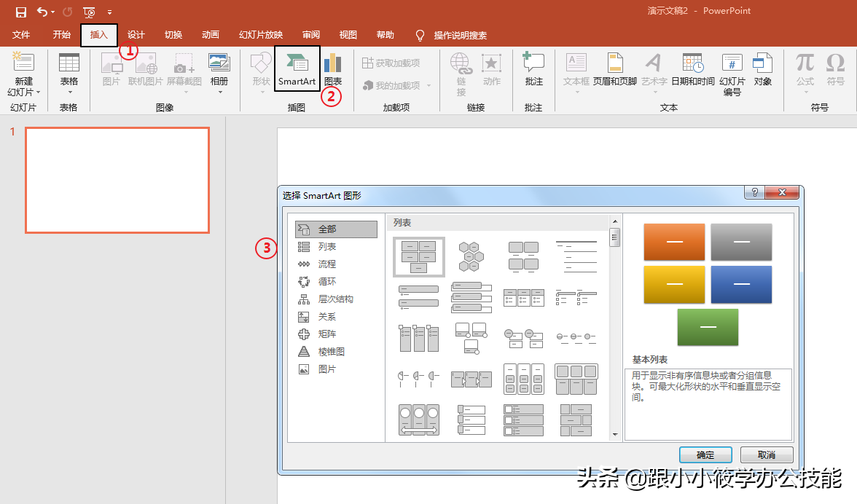The image size is (857, 504).
Task: Cancel the dialog with 取消
Action: tap(767, 455)
